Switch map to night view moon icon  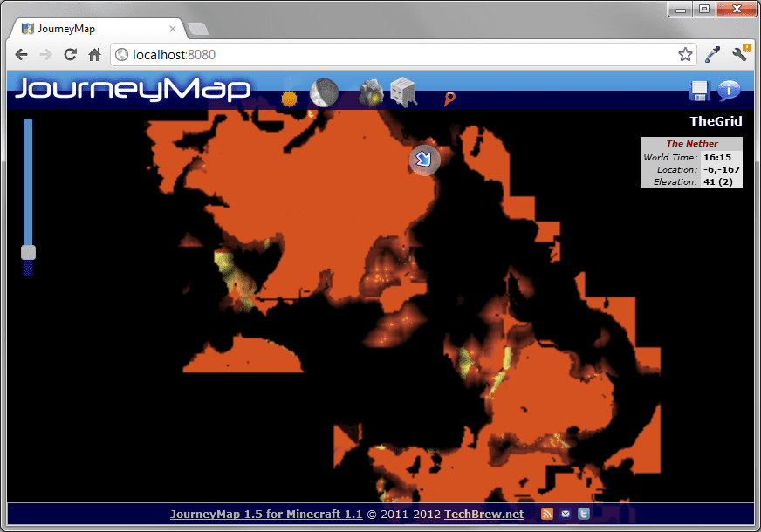tap(324, 92)
